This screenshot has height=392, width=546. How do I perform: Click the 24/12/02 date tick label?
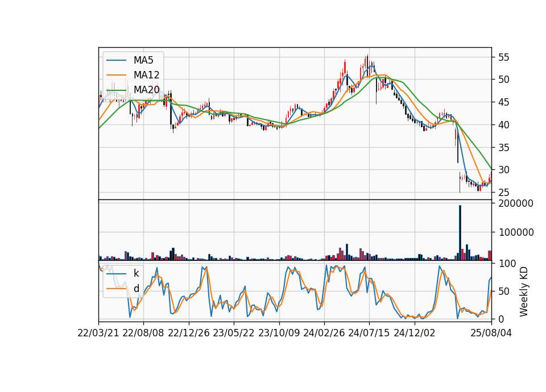(x=415, y=333)
